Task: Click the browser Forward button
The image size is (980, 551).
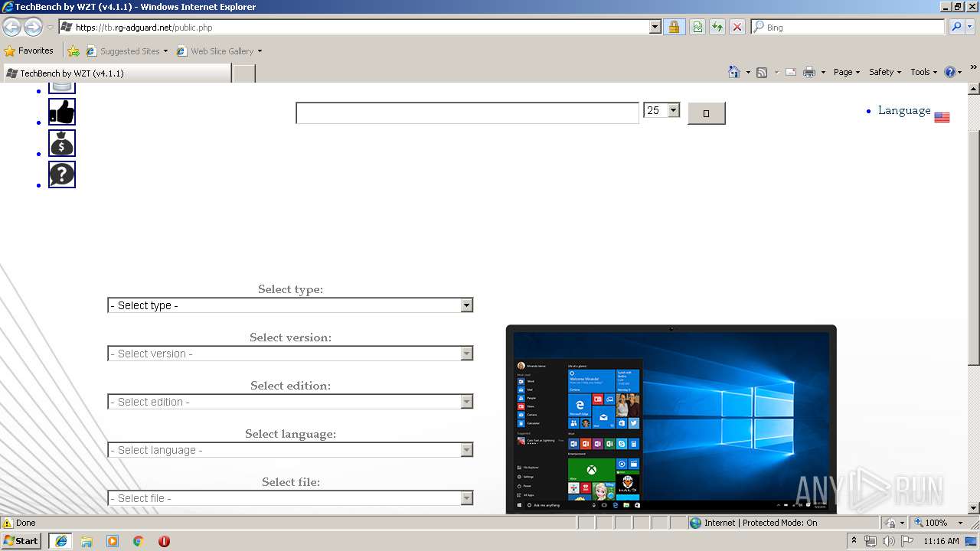Action: (33, 28)
